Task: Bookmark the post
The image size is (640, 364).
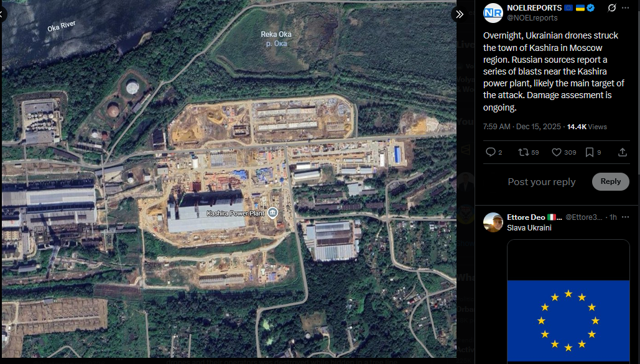Action: (590, 152)
